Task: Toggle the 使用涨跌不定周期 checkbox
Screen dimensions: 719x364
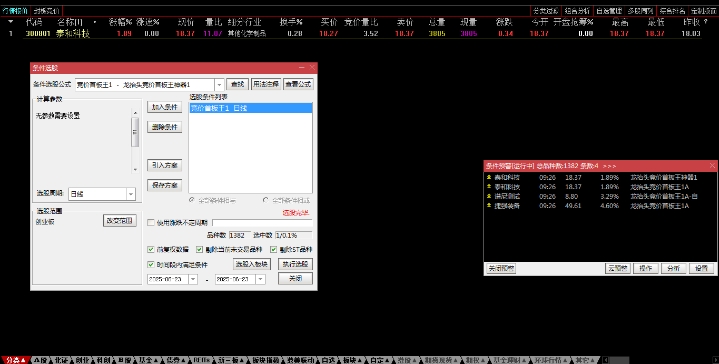Action: (x=150, y=223)
